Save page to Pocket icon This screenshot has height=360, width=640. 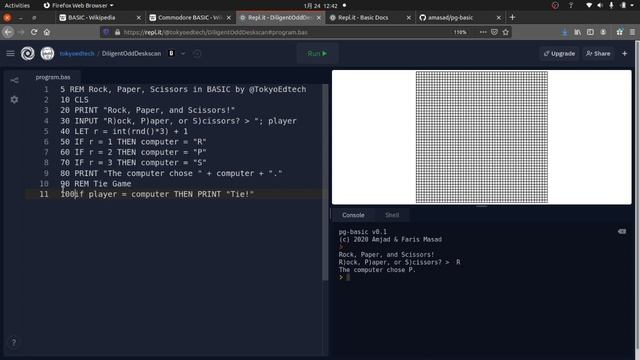click(x=494, y=32)
